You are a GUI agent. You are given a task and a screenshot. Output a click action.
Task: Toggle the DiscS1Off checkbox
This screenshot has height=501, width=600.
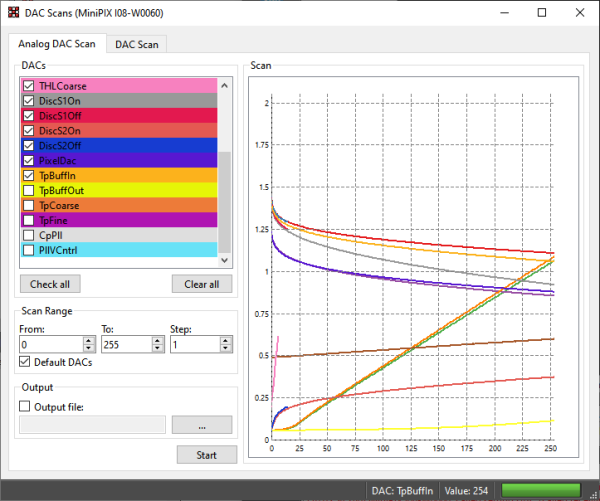[29, 116]
